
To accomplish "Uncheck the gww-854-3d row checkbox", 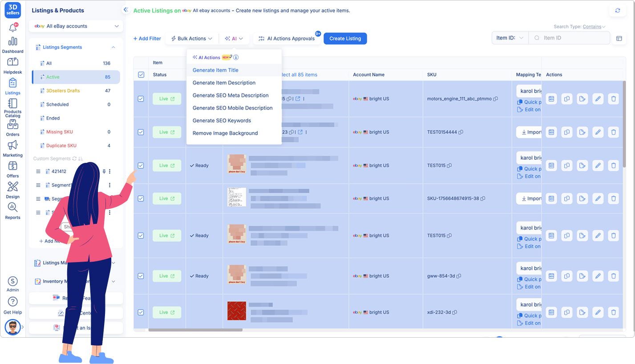I will (x=141, y=276).
